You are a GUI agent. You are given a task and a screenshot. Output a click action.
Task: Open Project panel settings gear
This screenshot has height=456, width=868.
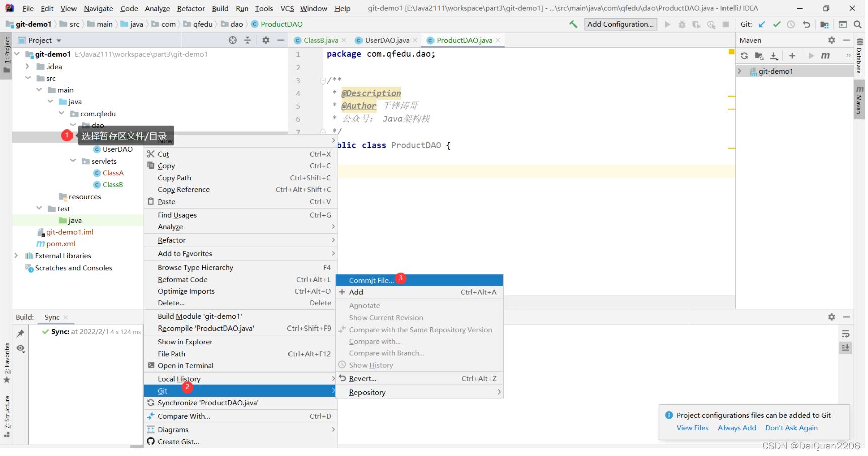point(266,40)
